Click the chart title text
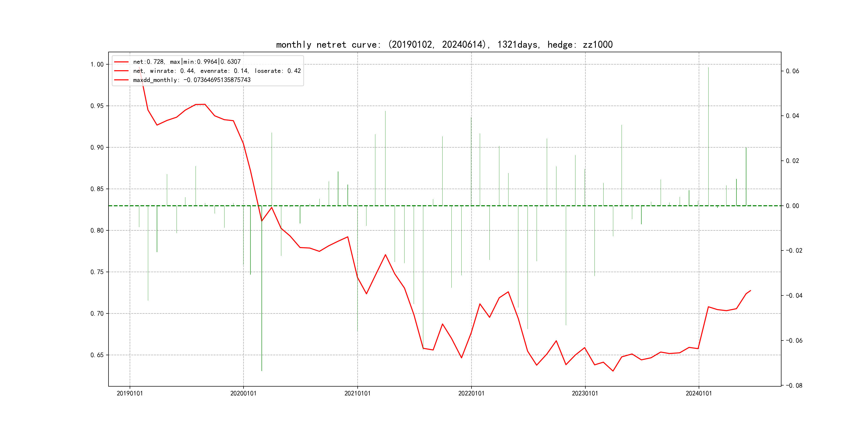 click(x=444, y=44)
